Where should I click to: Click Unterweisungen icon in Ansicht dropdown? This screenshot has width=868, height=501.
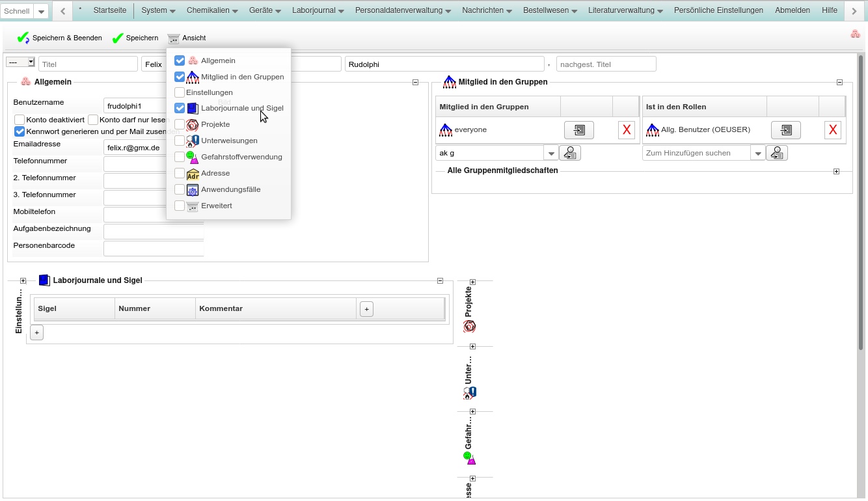click(193, 141)
